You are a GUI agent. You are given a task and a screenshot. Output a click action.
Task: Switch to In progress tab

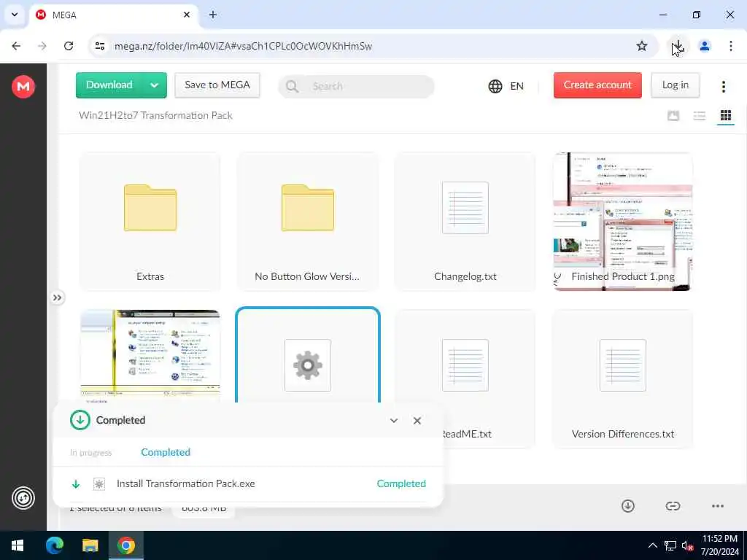(x=90, y=452)
